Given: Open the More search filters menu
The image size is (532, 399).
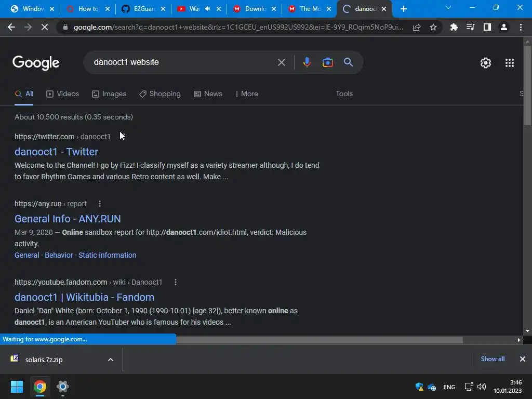Looking at the screenshot, I should coord(247,94).
